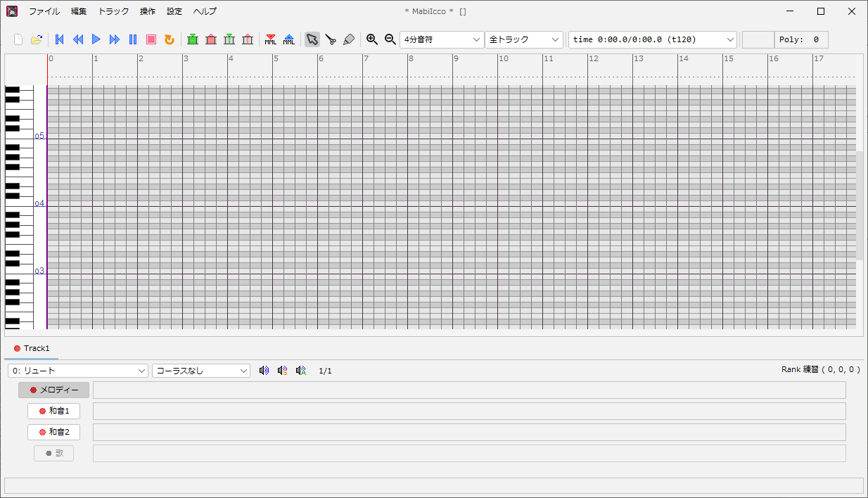868x498 pixels.
Task: Switch to the Track1 tab
Action: coord(31,348)
